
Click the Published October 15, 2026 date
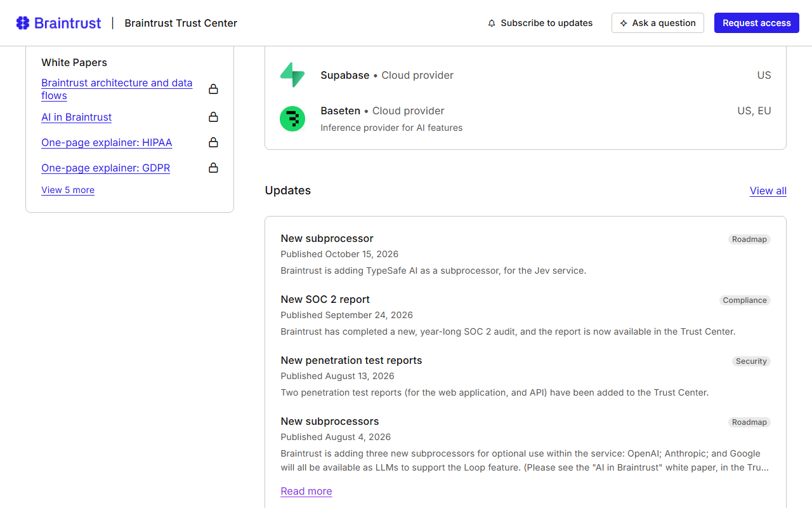pos(340,254)
